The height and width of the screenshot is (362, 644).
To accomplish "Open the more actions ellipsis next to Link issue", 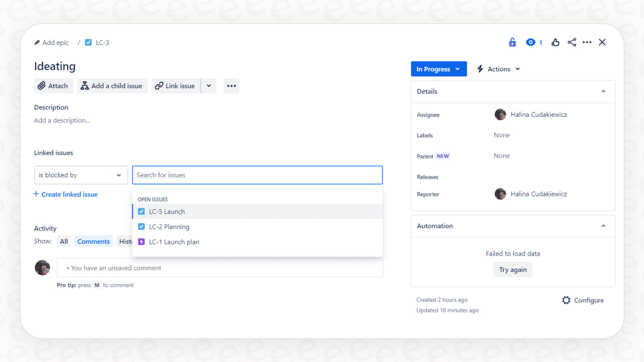I will click(x=231, y=86).
